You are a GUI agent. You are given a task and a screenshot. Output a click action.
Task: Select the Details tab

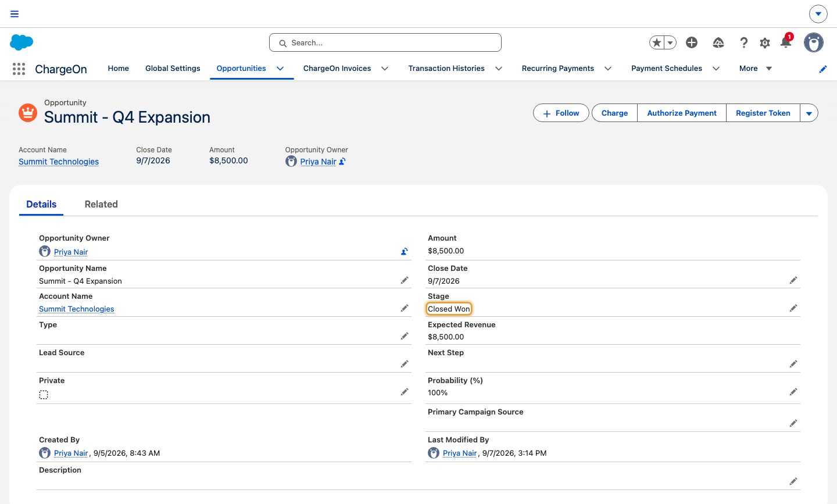tap(41, 204)
